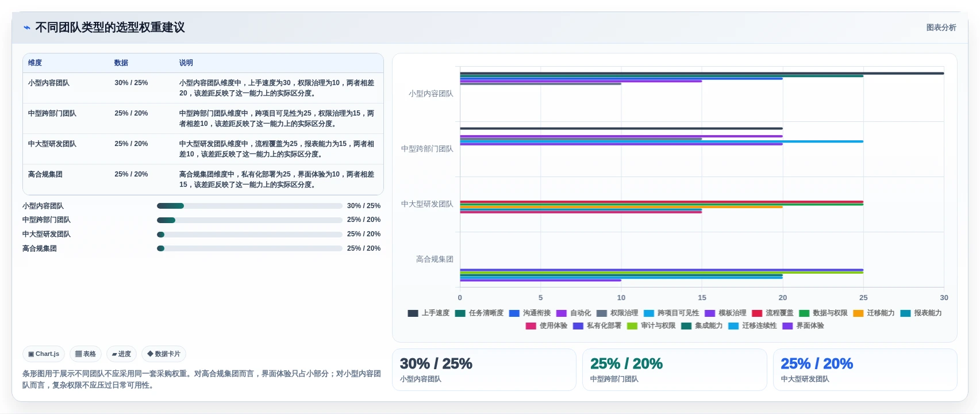Select the 高合规集团 table row name

pyautogui.click(x=45, y=174)
